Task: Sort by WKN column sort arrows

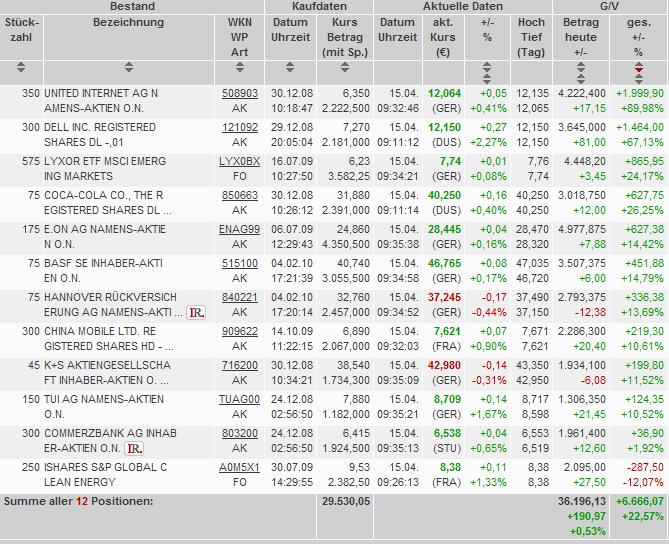Action: [x=240, y=67]
